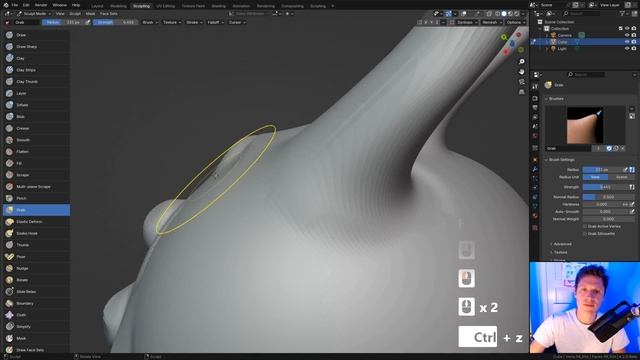Select the Mask brush tool
This screenshot has height=360, width=640.
pyautogui.click(x=36, y=338)
